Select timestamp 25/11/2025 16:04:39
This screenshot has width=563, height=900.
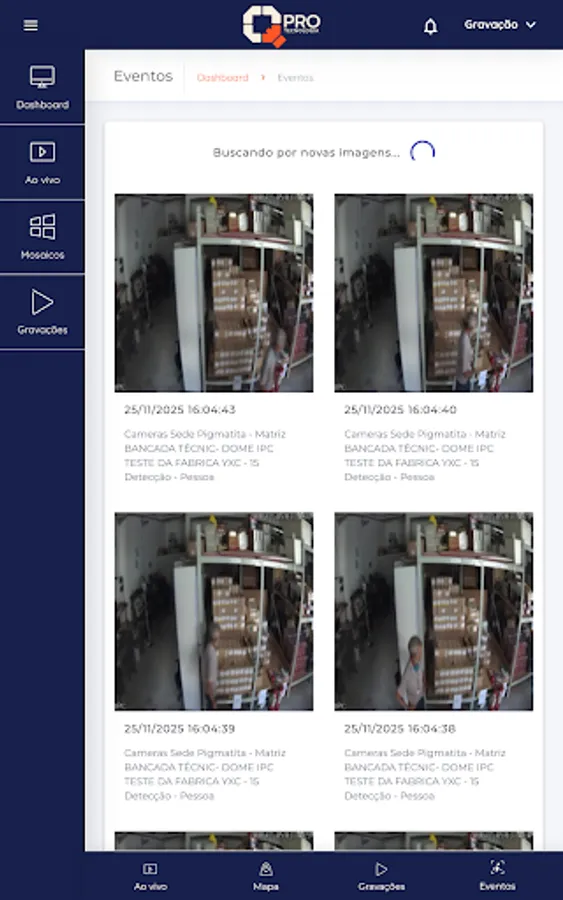point(180,728)
